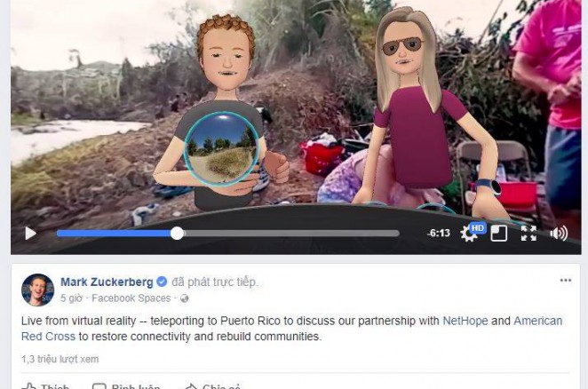Viewport: 588px width, 389px height.
Task: Open Mark Zuckerberg's profile picture
Action: click(x=37, y=290)
